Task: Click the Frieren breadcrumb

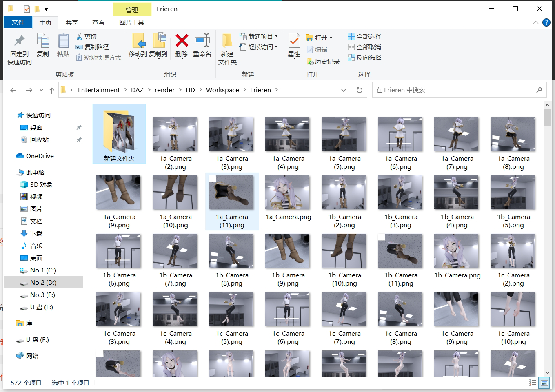Action: [x=260, y=90]
